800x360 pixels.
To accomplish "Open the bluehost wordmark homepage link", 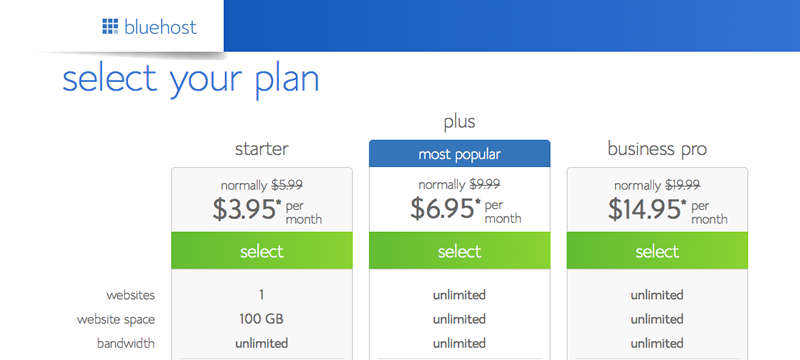I will coord(160,27).
